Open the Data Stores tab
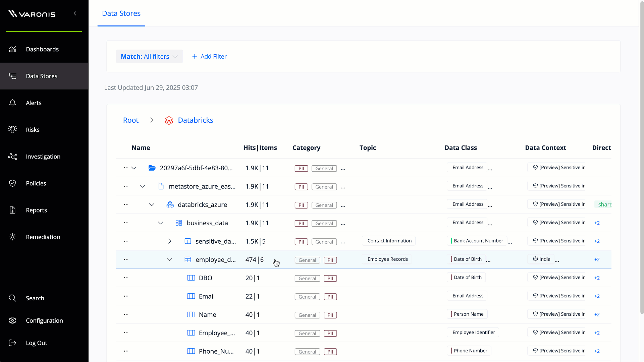 click(121, 13)
